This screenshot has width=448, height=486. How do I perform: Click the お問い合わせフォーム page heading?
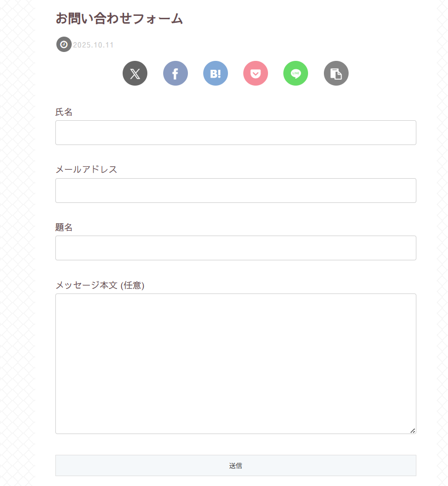tap(119, 19)
